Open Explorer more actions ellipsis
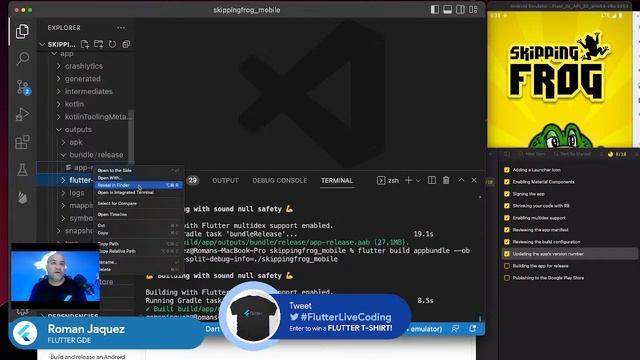Screen dimensions: 640x360 (x=121, y=28)
